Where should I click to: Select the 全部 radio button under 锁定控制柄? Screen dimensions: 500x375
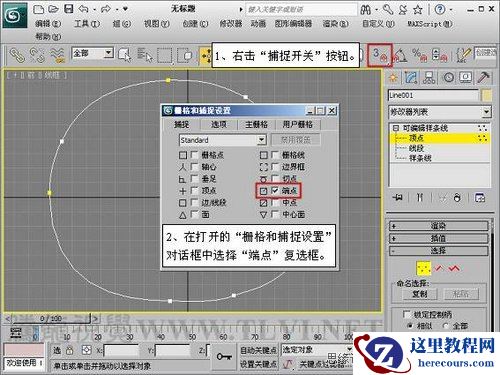pos(446,326)
